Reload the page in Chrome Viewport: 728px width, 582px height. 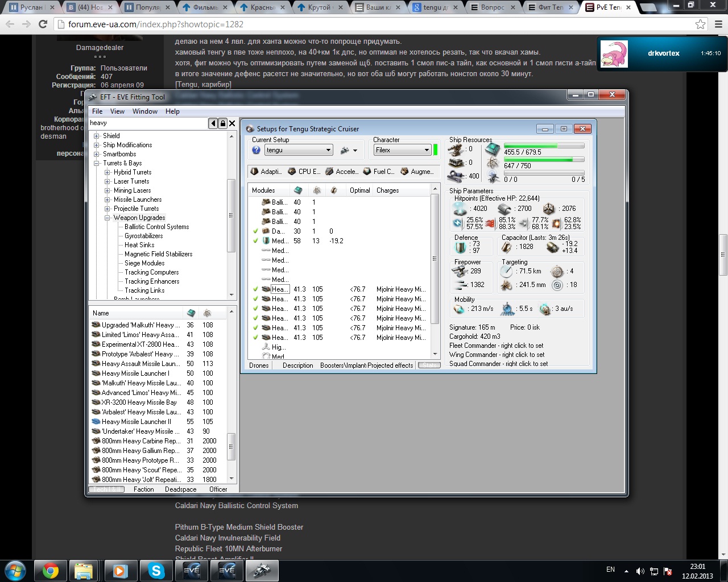tap(43, 24)
